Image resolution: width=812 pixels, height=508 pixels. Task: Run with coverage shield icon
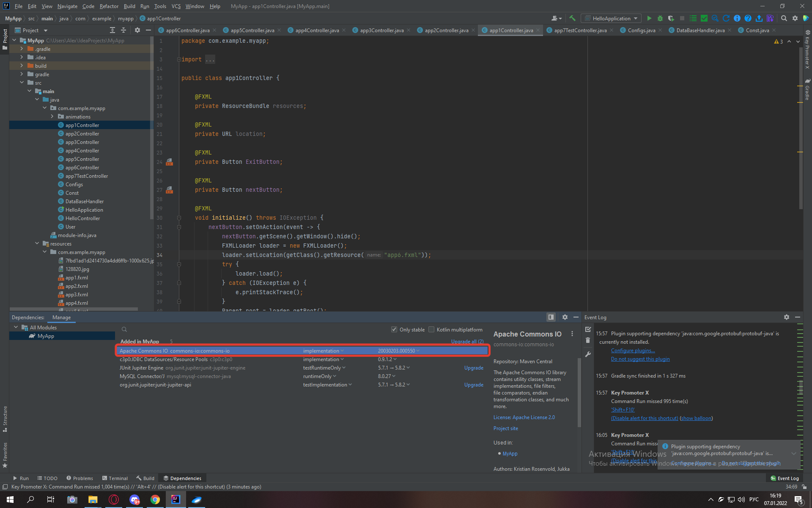(671, 18)
